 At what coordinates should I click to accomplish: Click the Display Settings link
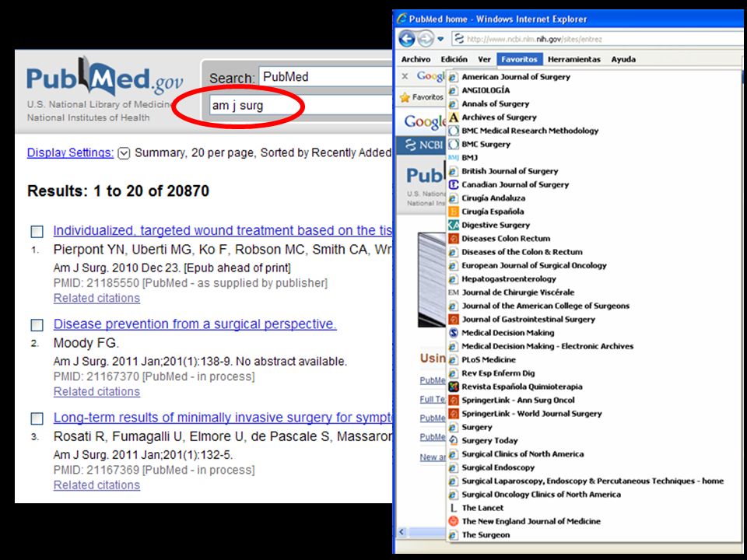tap(71, 153)
